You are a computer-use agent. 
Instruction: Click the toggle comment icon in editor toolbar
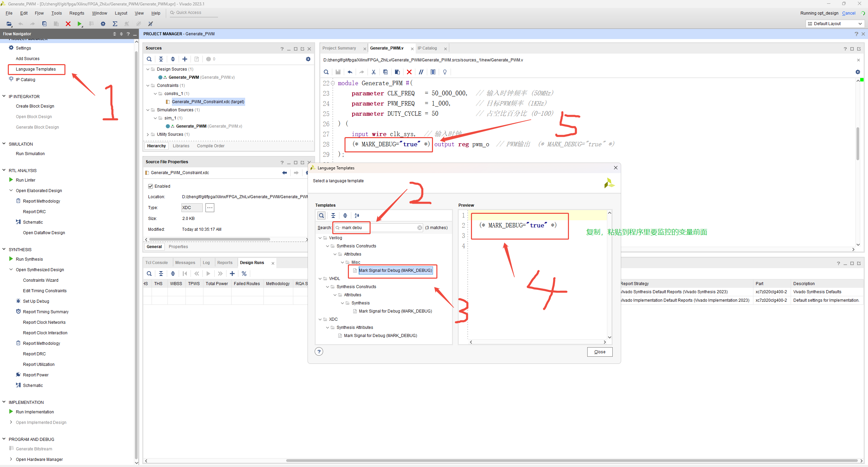click(421, 72)
